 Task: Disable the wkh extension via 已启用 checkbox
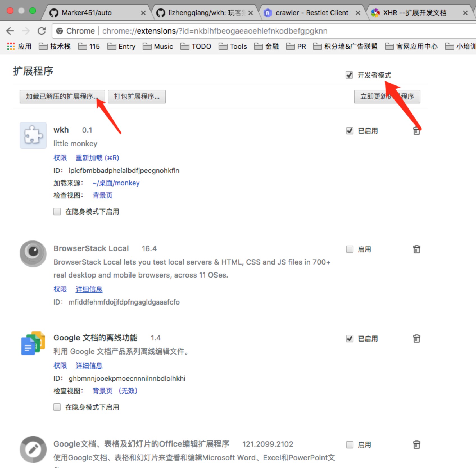(x=350, y=131)
